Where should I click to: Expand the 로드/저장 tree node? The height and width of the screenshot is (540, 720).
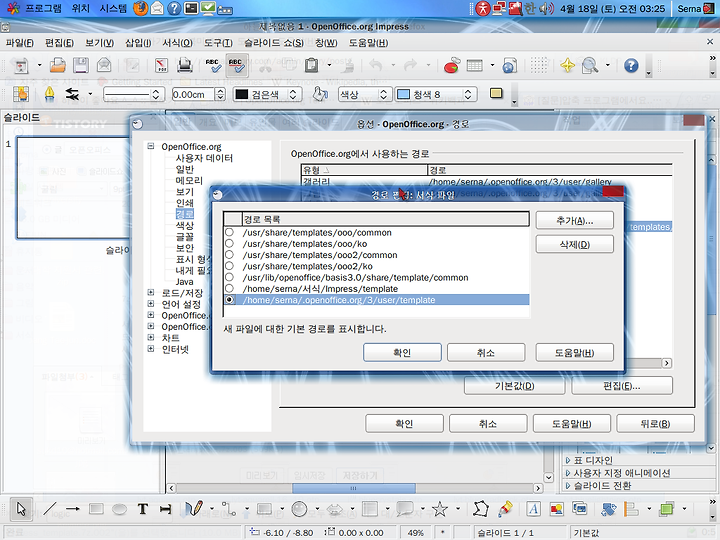coord(151,292)
